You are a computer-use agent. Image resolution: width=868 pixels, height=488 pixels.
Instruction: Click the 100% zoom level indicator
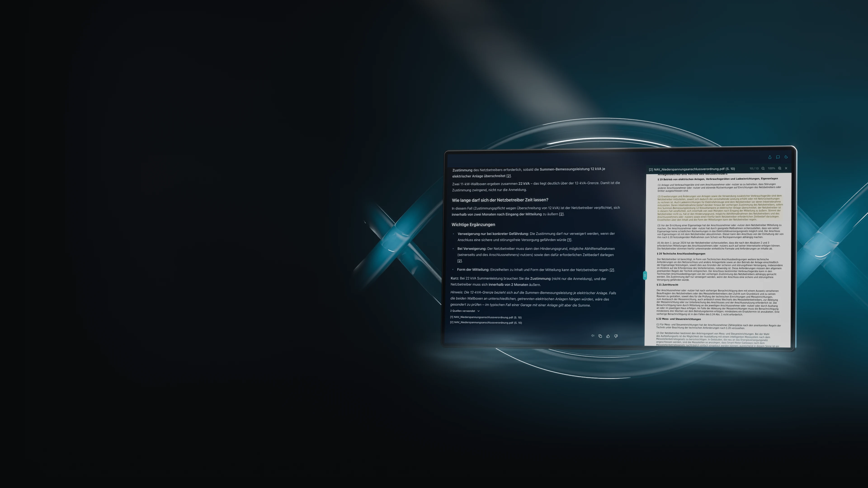click(x=771, y=168)
